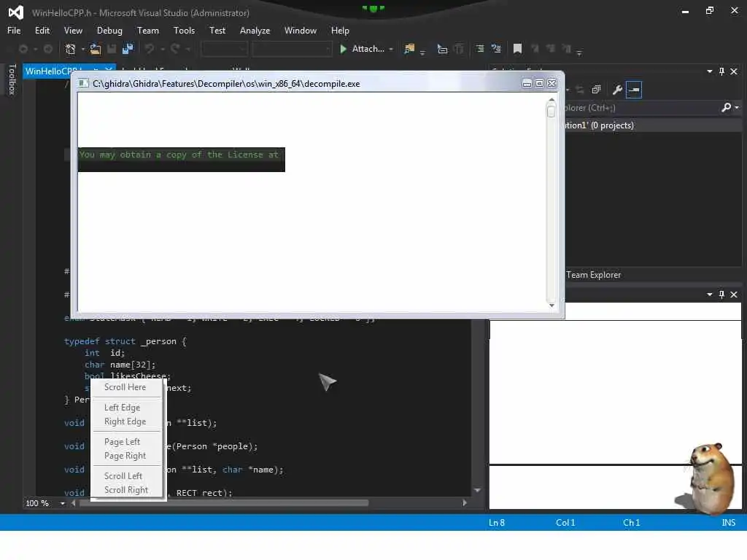Toggle the Solution Explorer auto-hide pin

(721, 71)
